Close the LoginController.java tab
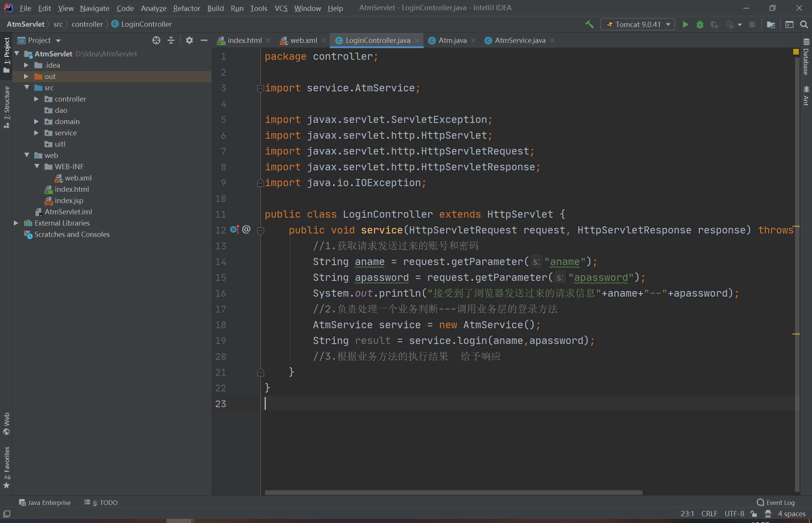Image resolution: width=812 pixels, height=523 pixels. [417, 40]
